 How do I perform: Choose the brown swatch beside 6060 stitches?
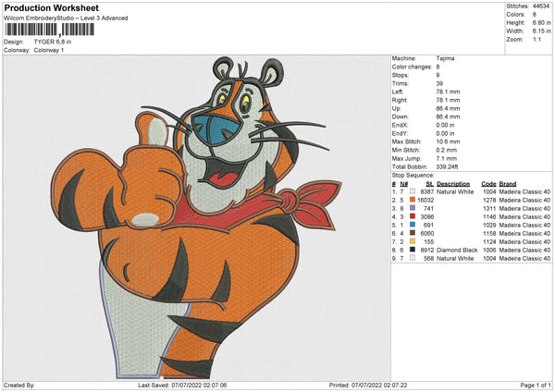point(413,233)
